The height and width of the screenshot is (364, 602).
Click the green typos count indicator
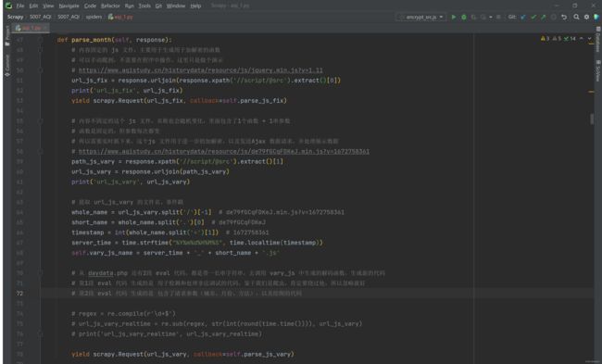pyautogui.click(x=570, y=38)
